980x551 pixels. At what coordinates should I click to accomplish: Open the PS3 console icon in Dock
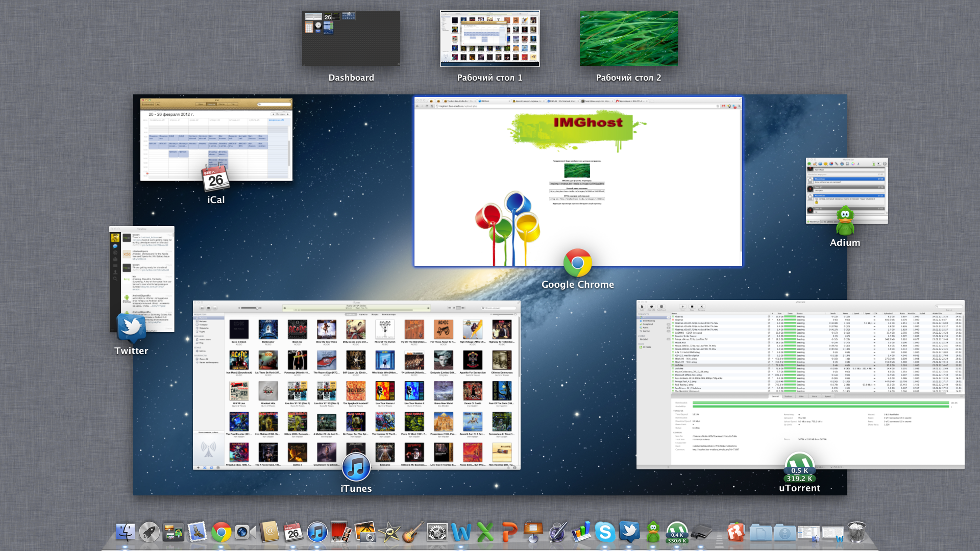tap(701, 532)
